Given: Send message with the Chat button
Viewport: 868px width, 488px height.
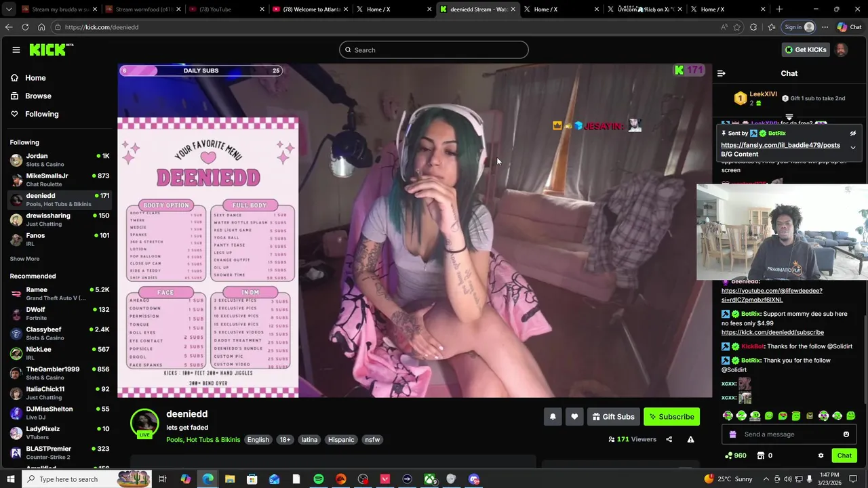Looking at the screenshot, I should pos(844,455).
